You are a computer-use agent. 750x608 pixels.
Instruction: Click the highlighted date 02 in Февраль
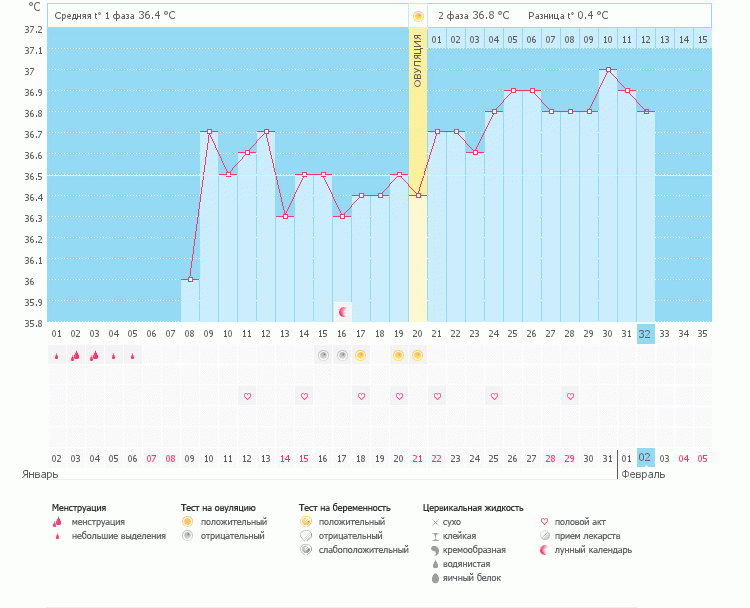pos(646,458)
